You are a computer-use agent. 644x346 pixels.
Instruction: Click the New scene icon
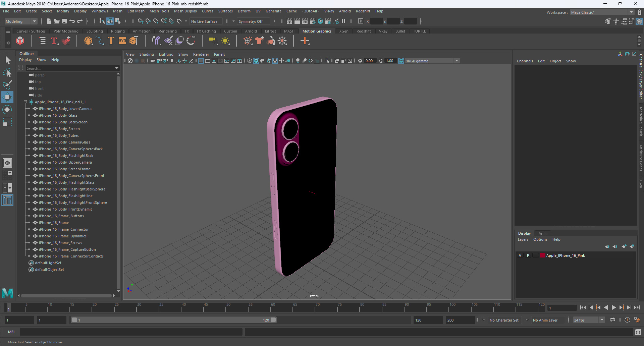coord(49,21)
